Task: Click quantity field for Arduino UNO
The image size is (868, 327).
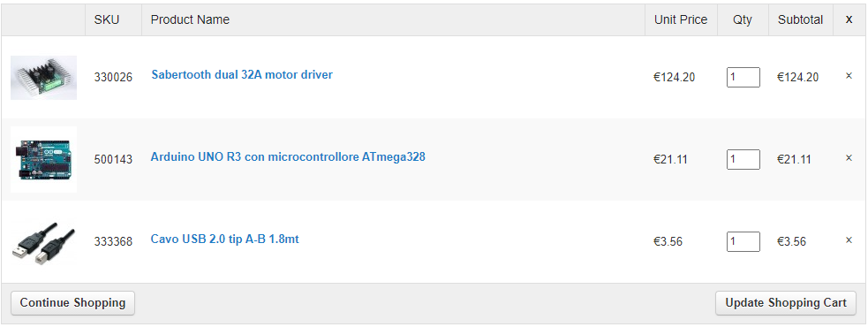Action: pyautogui.click(x=743, y=160)
